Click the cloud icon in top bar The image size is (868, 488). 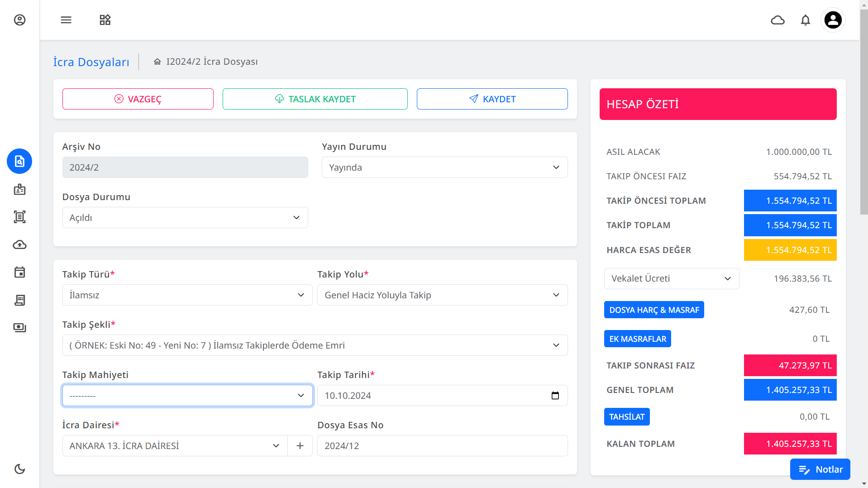tap(777, 20)
